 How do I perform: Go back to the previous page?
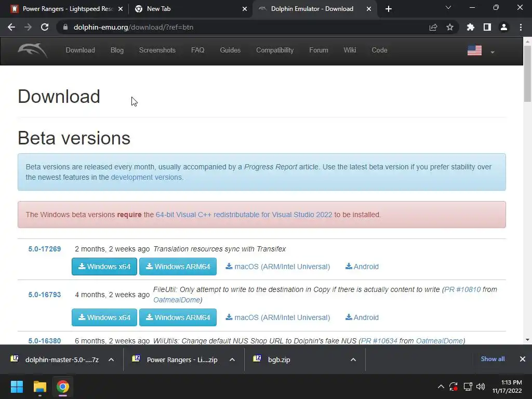coord(11,27)
